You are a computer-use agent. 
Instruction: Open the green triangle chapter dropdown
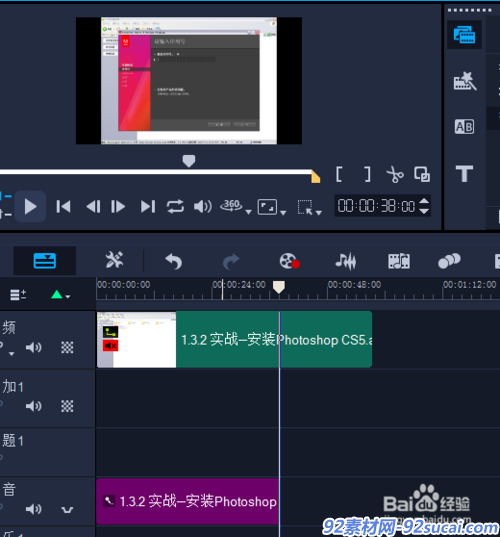click(x=60, y=295)
